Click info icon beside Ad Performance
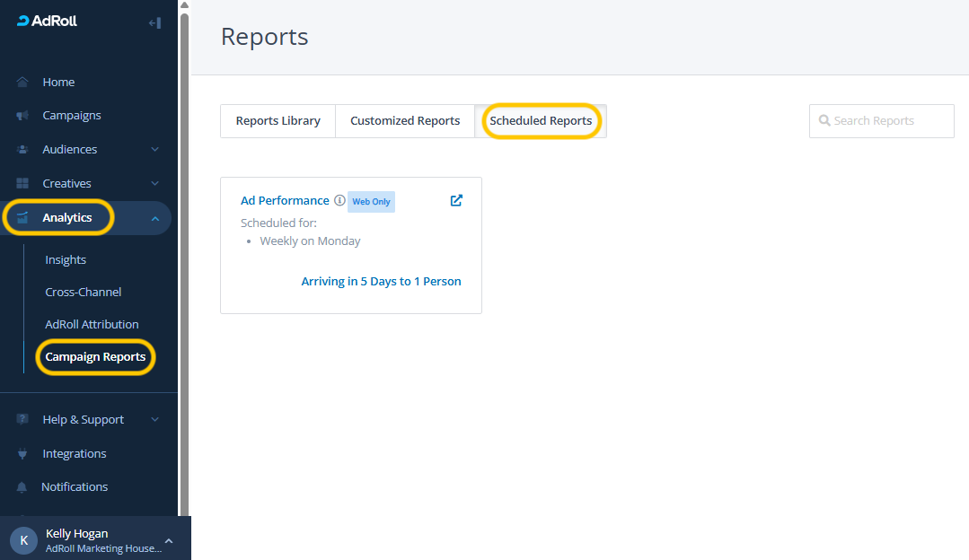The width and height of the screenshot is (969, 560). 339,201
